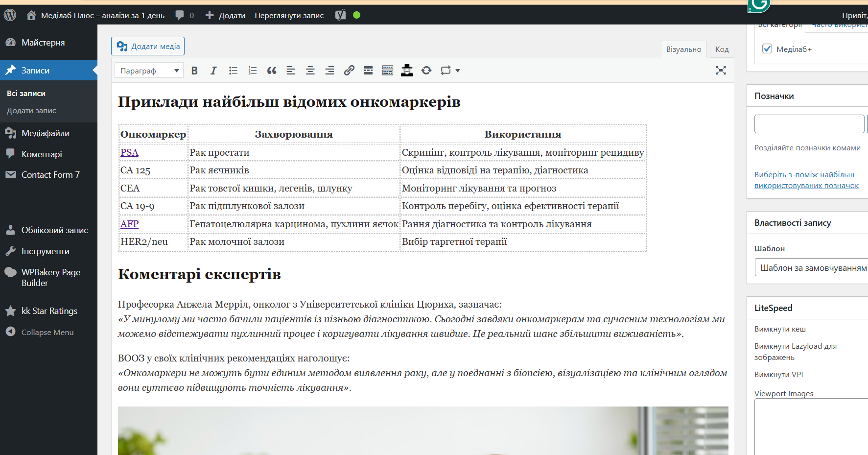Enable Вимкнути кеш in LiteSpeed panel
868x455 pixels.
(x=780, y=329)
